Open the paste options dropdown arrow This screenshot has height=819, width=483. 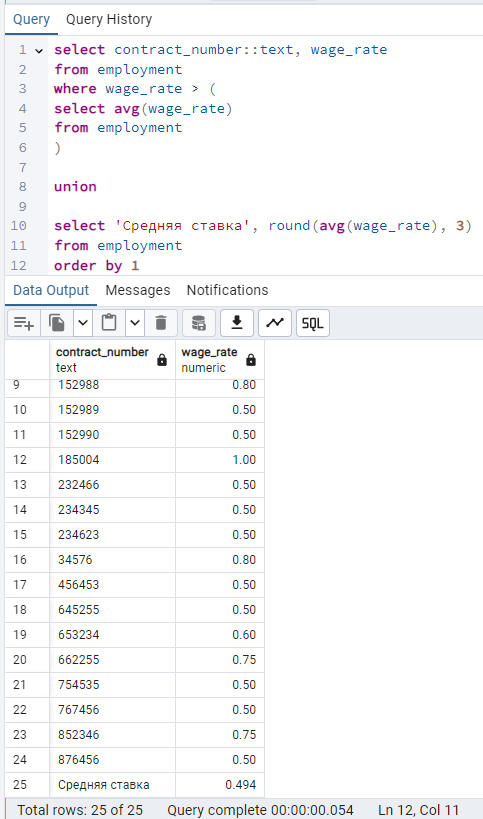point(135,323)
